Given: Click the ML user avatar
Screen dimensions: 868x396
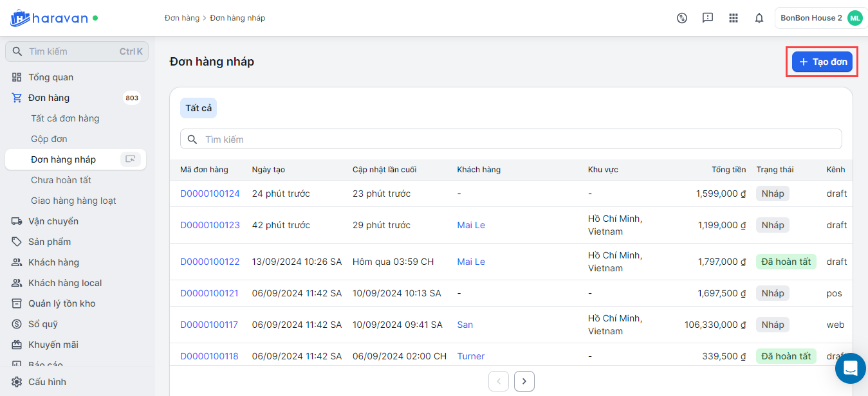Looking at the screenshot, I should (854, 18).
